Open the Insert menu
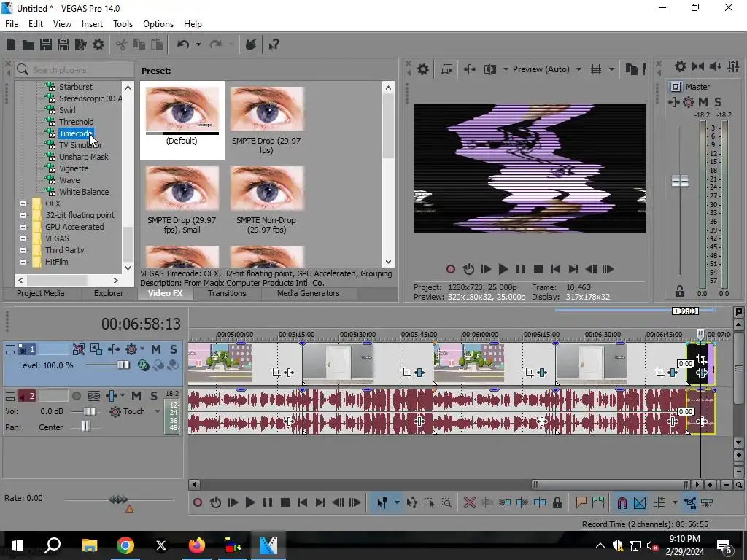747x560 pixels. pos(92,24)
